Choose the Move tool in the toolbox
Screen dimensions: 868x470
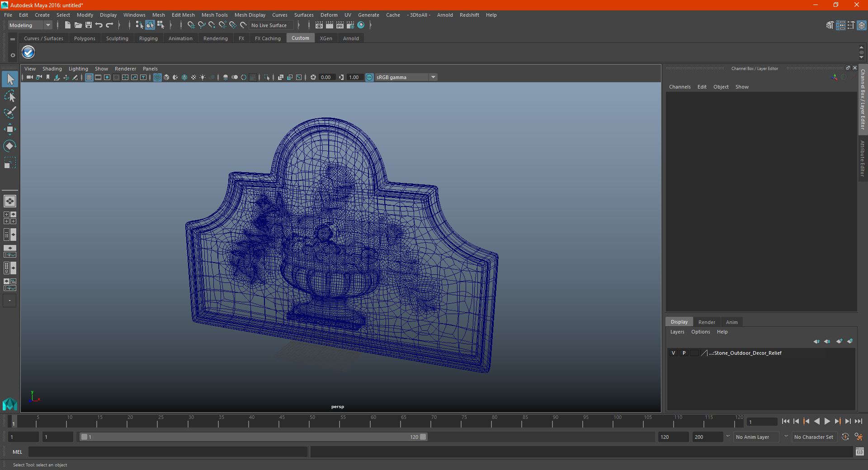click(10, 129)
